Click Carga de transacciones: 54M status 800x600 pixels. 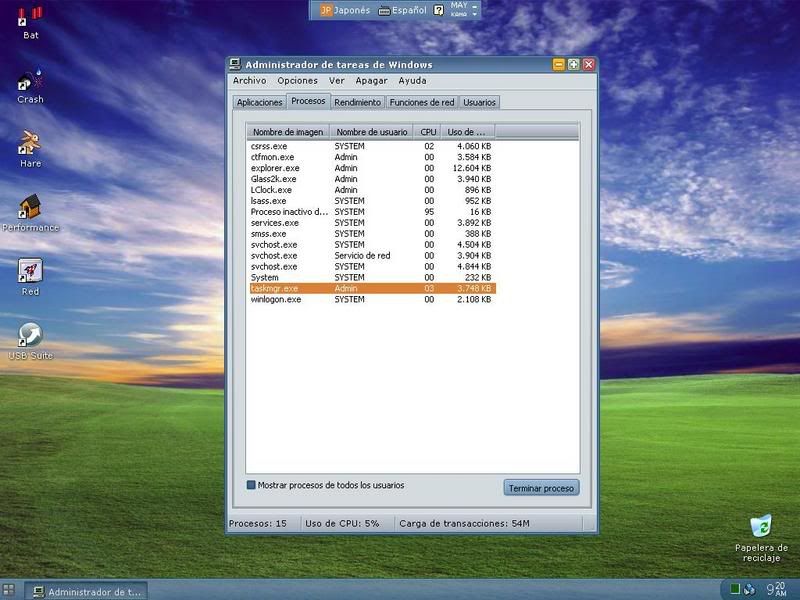tap(464, 523)
